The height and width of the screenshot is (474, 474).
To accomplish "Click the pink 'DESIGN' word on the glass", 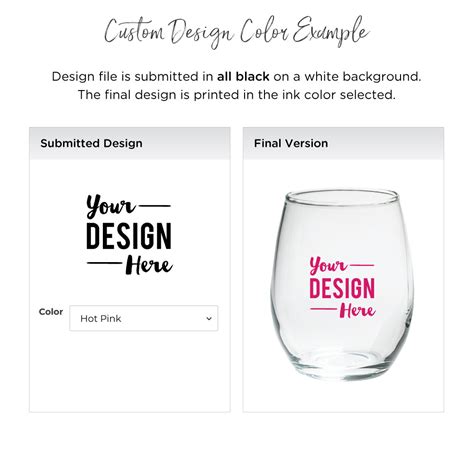I will point(342,288).
